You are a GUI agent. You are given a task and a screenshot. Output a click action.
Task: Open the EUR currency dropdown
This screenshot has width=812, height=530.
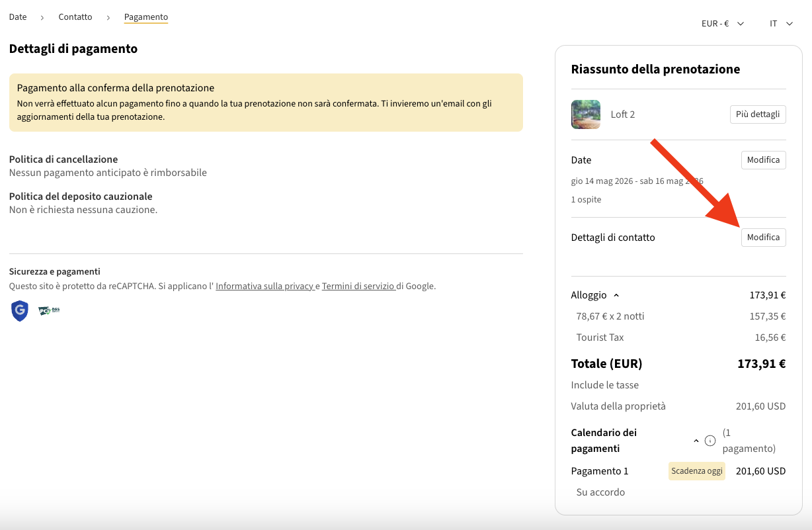(x=722, y=24)
